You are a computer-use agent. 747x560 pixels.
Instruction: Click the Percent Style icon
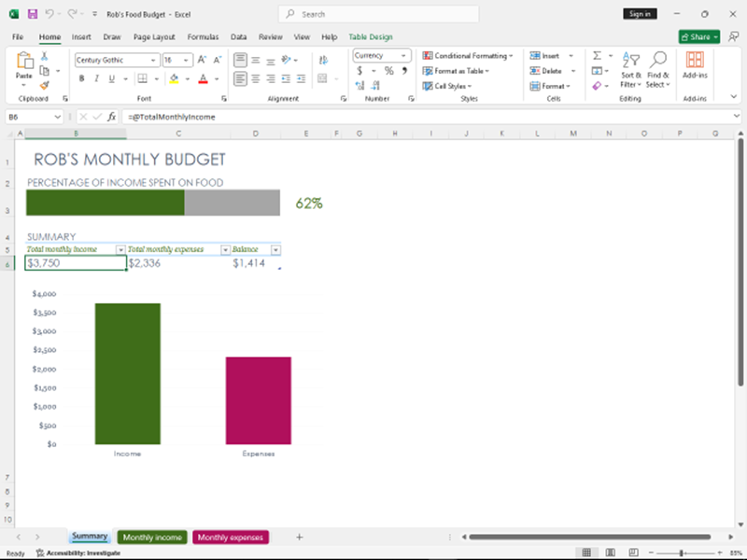tap(389, 71)
